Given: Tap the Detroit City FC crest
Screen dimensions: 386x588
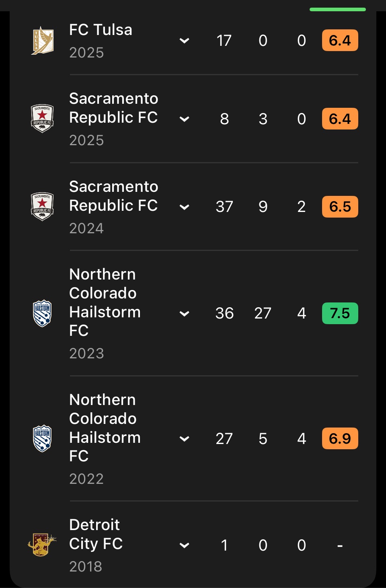Looking at the screenshot, I should [42, 545].
